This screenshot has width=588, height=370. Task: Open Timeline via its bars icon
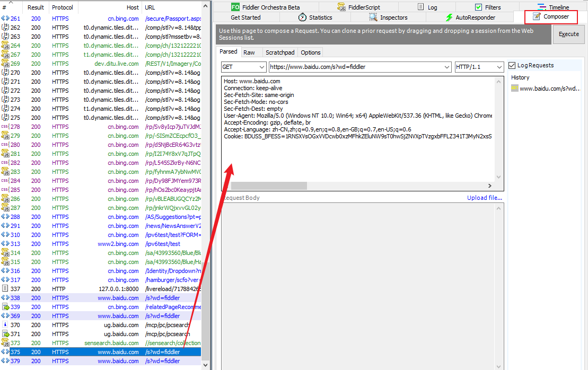point(541,7)
